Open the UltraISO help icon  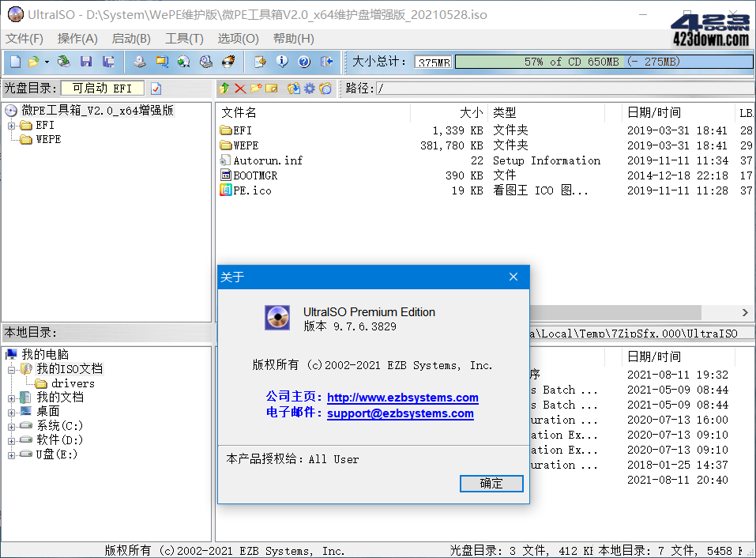304,62
